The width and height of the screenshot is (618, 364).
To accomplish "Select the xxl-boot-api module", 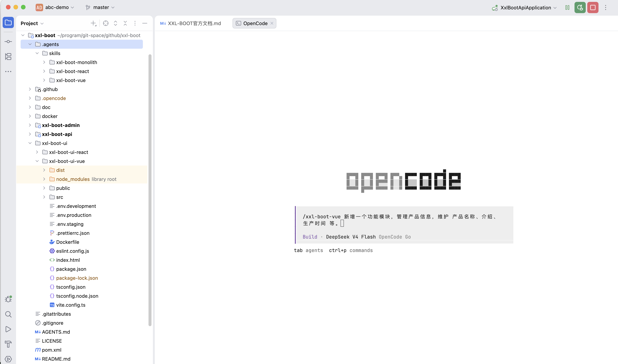I will point(54,134).
